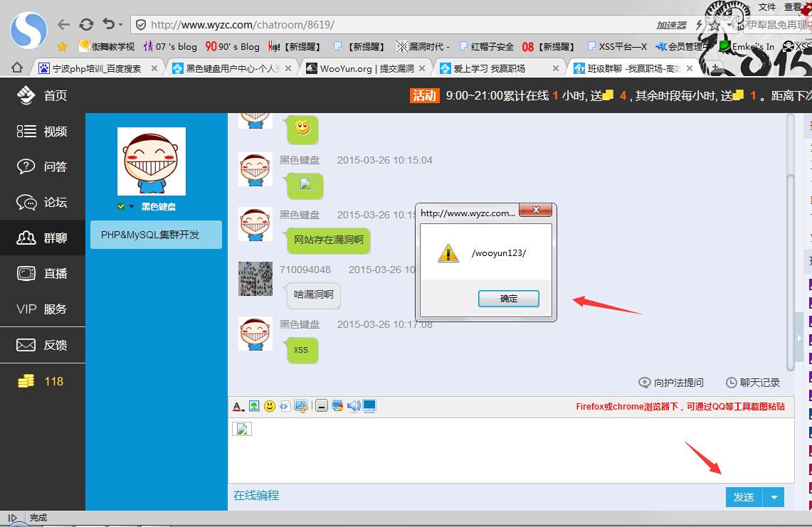
Task: Click 向护法提问 link
Action: pyautogui.click(x=672, y=383)
